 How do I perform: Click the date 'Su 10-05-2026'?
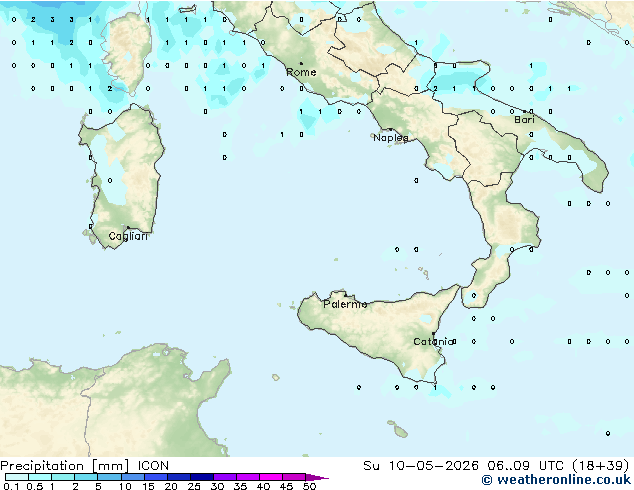(x=421, y=466)
